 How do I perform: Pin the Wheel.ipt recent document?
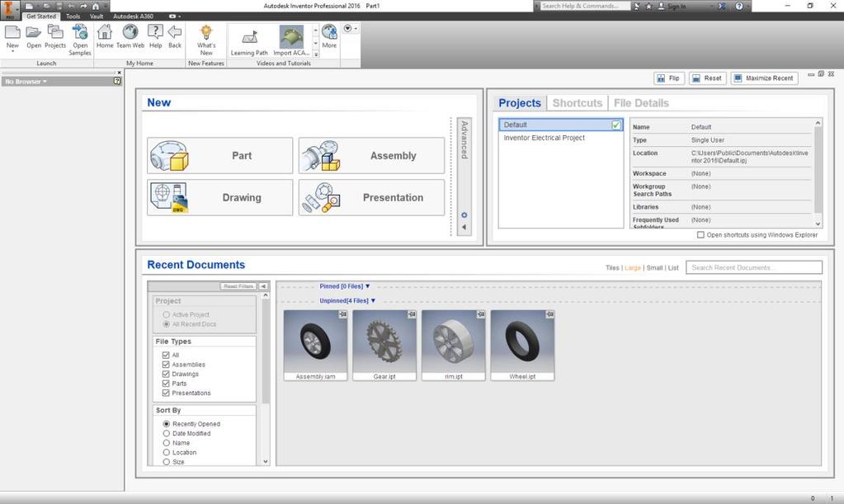[x=549, y=314]
